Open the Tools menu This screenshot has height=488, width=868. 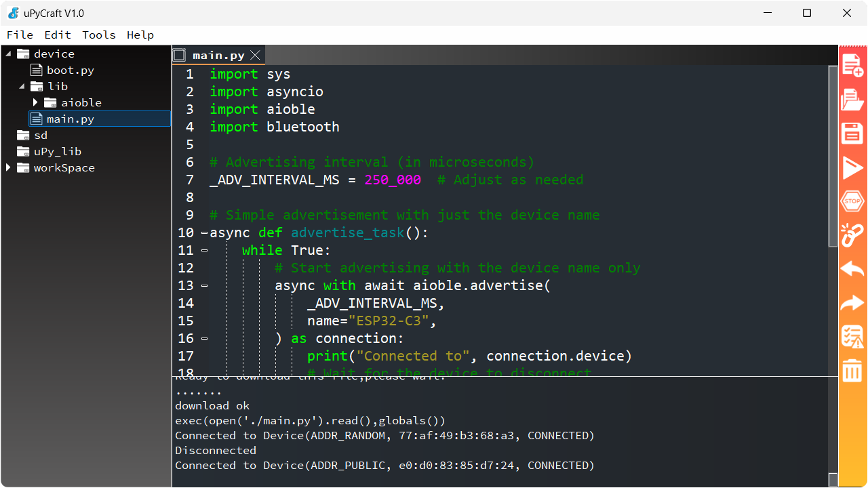98,35
